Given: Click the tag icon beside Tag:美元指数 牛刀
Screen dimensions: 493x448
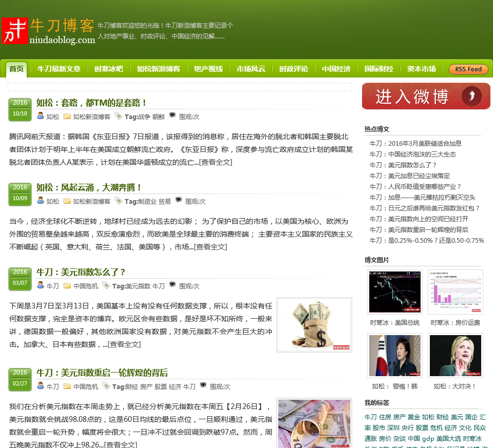Looking at the screenshot, I should pyautogui.click(x=106, y=285).
